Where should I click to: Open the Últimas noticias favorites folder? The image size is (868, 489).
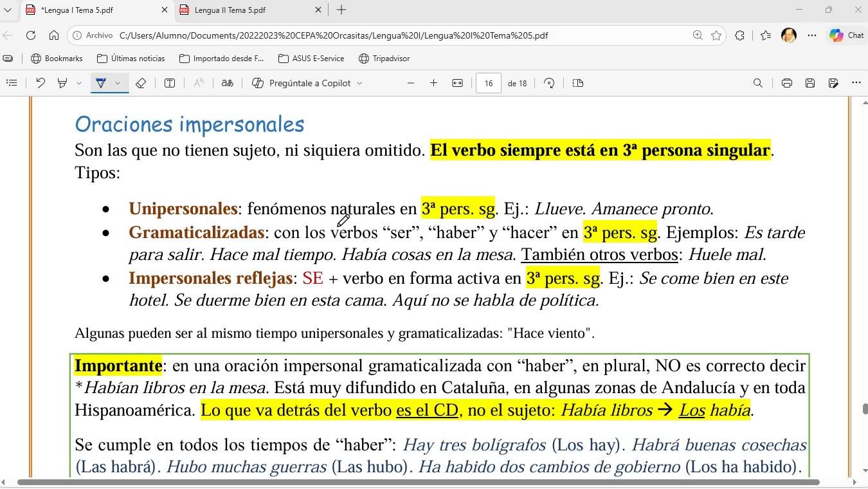point(131,58)
